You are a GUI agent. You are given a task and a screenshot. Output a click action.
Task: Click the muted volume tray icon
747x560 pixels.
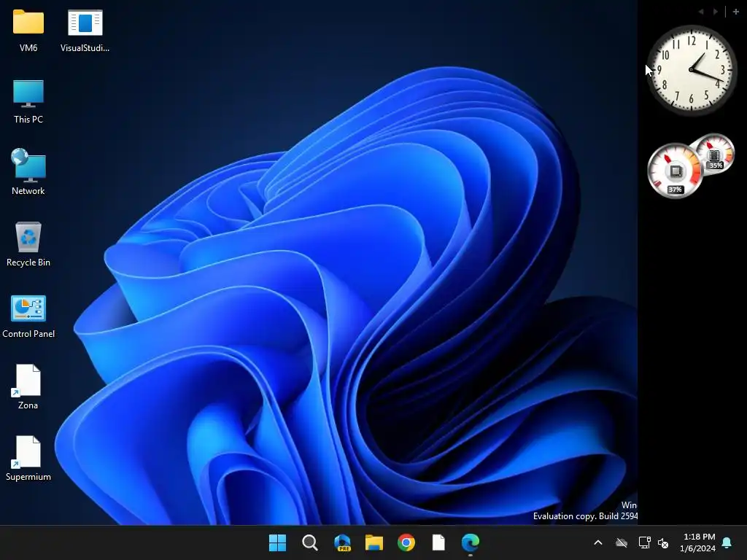click(663, 542)
